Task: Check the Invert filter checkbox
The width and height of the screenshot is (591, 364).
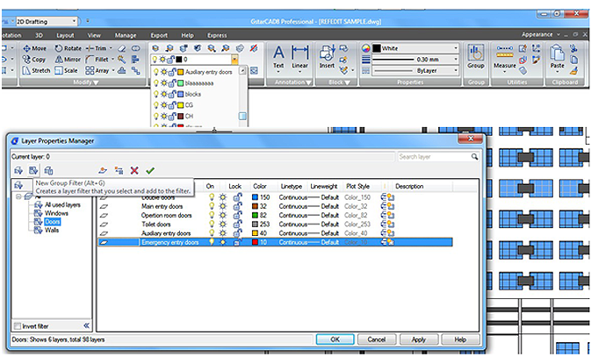Action: (18, 326)
